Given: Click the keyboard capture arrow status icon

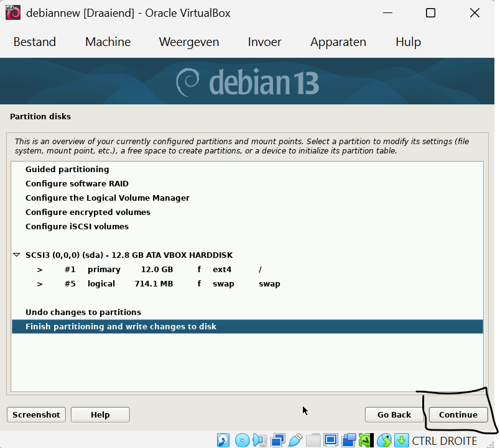Looking at the screenshot, I should click(x=402, y=441).
